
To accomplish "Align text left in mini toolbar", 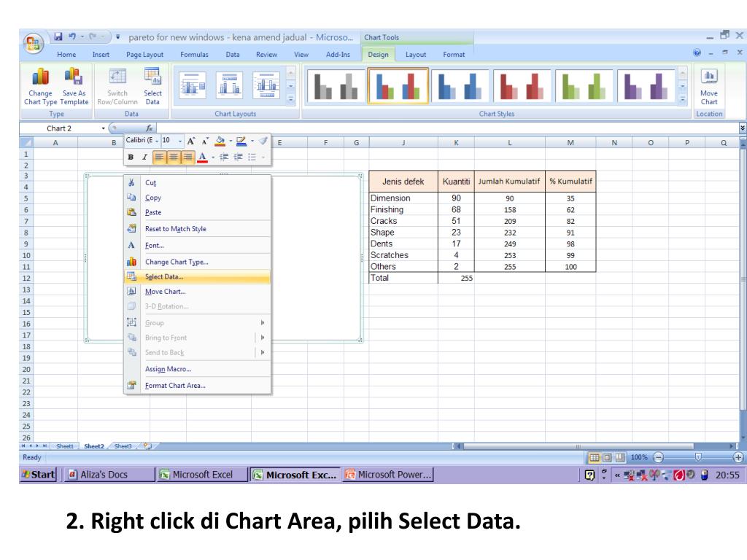I will (x=159, y=157).
